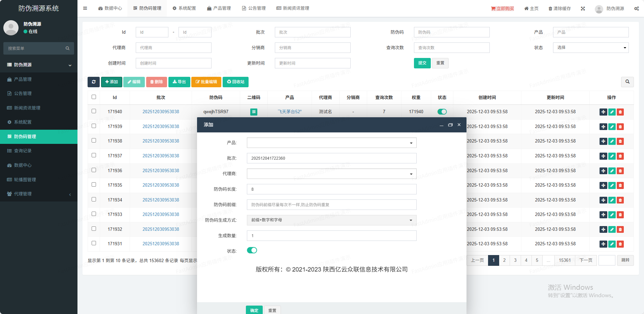Open 查询记录 in the sidebar menu
The image size is (644, 314).
23,151
